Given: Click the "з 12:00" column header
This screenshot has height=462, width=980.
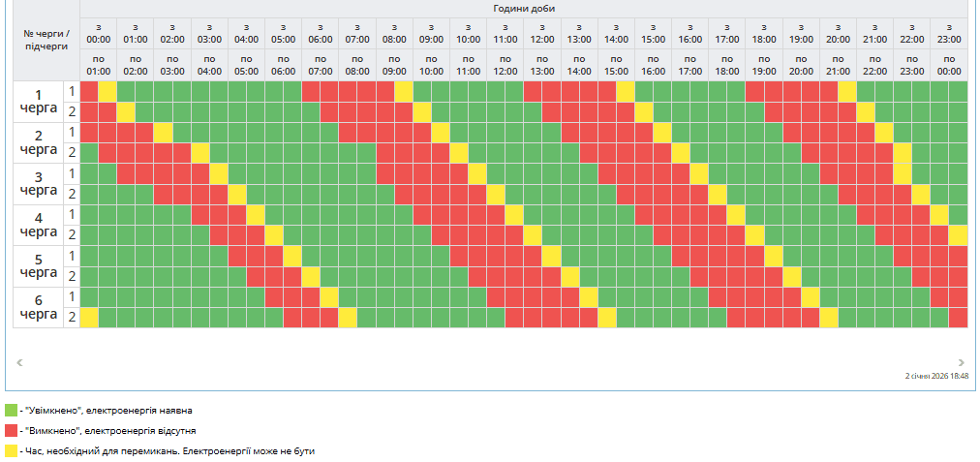Looking at the screenshot, I should click(x=542, y=33).
